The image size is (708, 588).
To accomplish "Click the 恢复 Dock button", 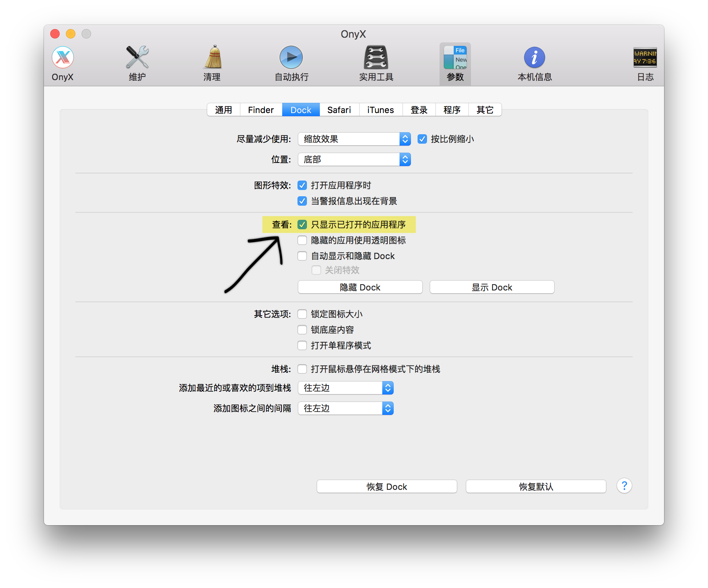I will [387, 487].
